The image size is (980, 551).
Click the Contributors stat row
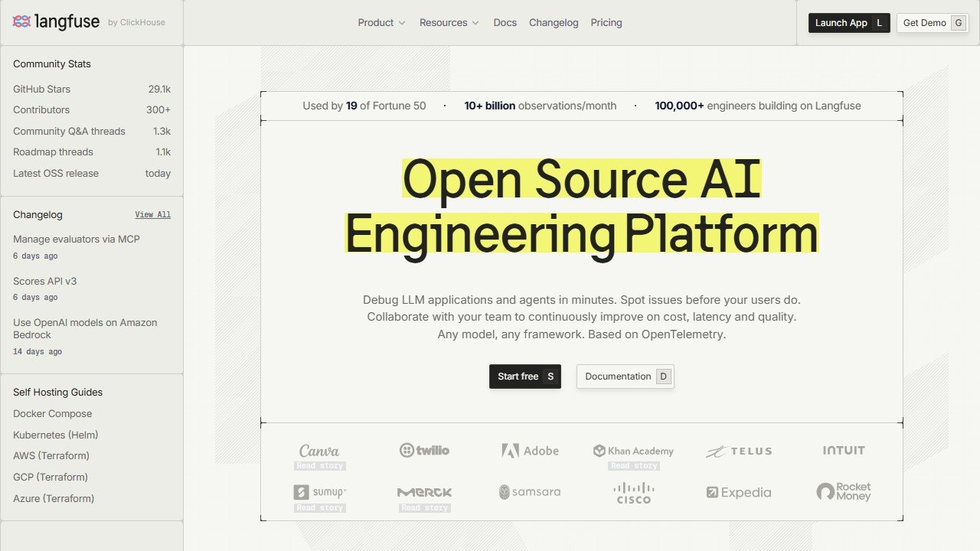point(92,110)
